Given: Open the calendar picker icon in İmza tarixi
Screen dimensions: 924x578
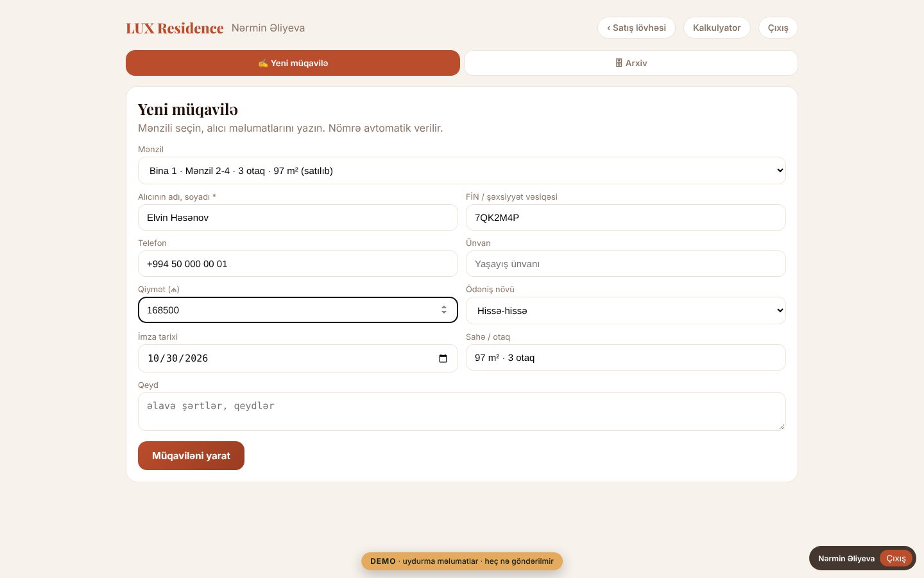Looking at the screenshot, I should (443, 358).
